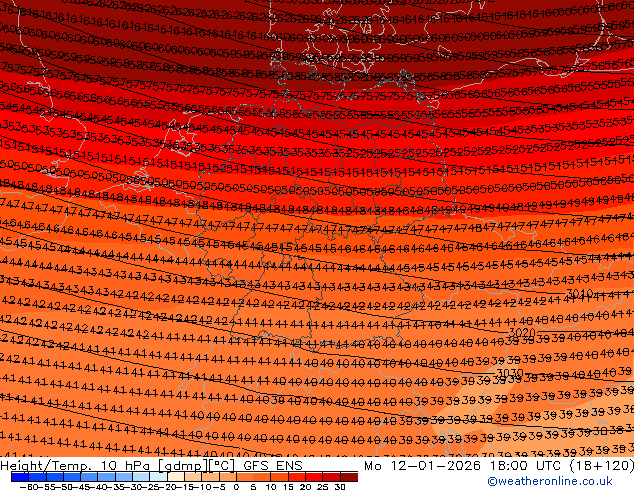This screenshot has height=490, width=634.
Task: Select legend swatch between 10 and 15
Action: (280, 477)
